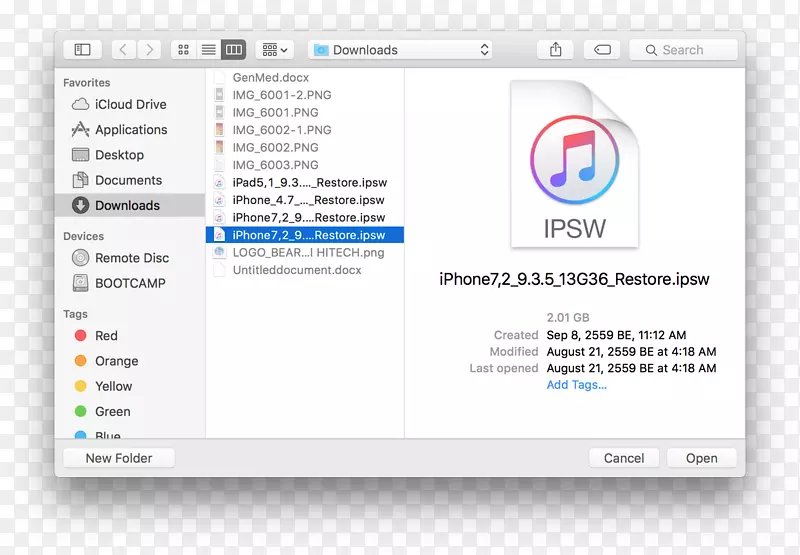Filter by the Yellow tag
This screenshot has height=555, width=800.
click(x=130, y=386)
